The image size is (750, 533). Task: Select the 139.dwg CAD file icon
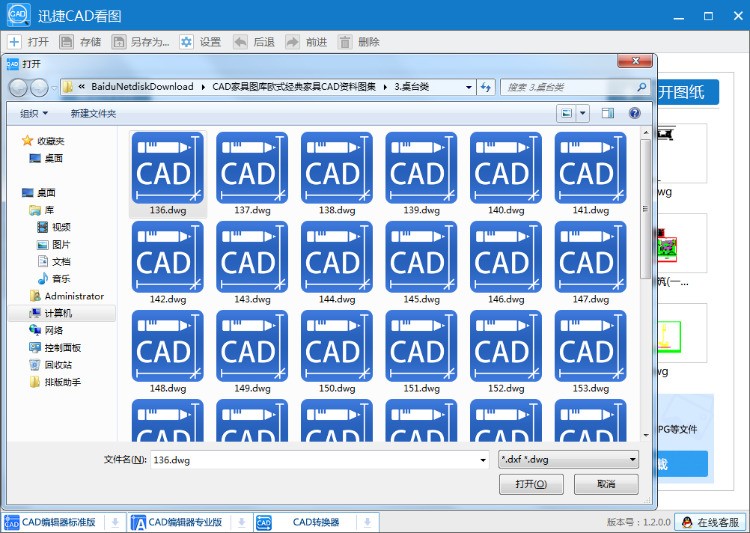(421, 168)
